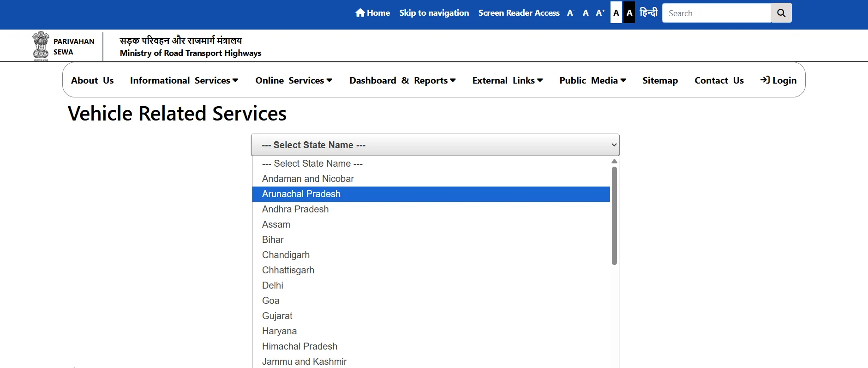Image resolution: width=868 pixels, height=368 pixels.
Task: Select Arunachal Pradesh from state list
Action: pos(301,194)
